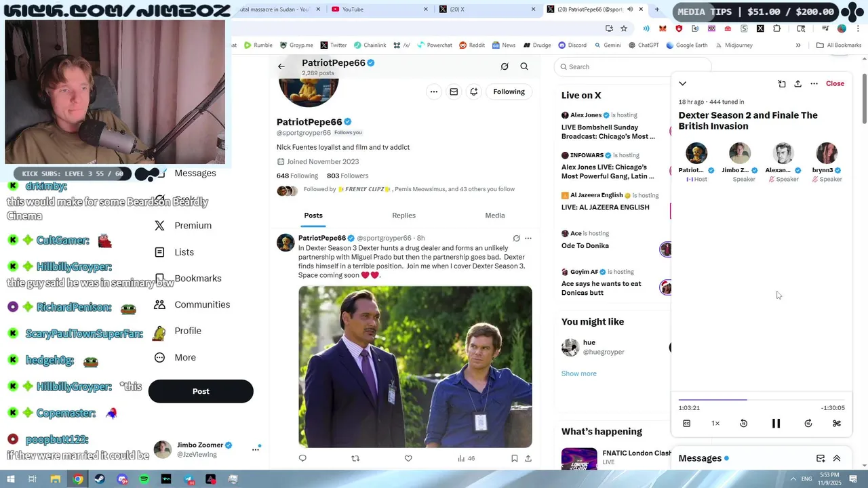Share the Space with the upload icon
The image size is (868, 488).
798,84
